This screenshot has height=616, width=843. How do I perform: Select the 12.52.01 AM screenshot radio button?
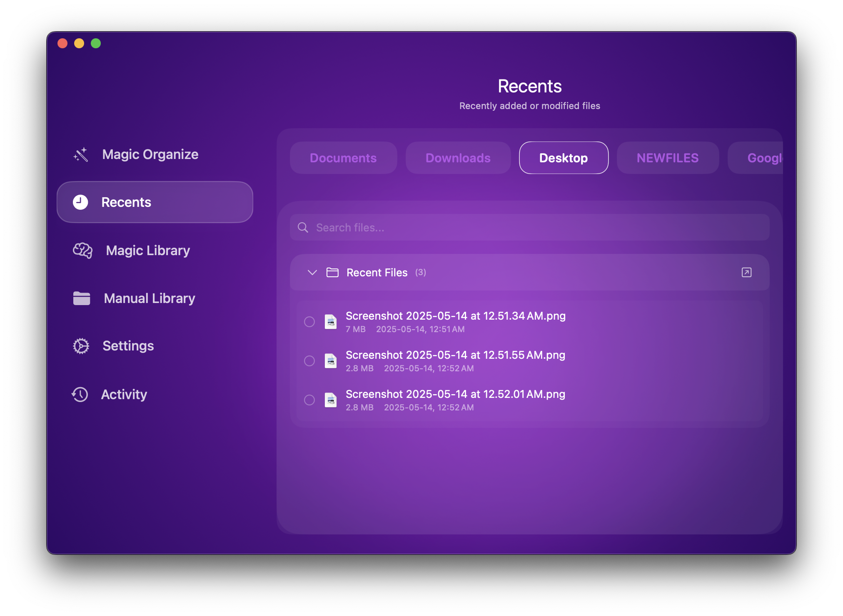[x=309, y=400]
